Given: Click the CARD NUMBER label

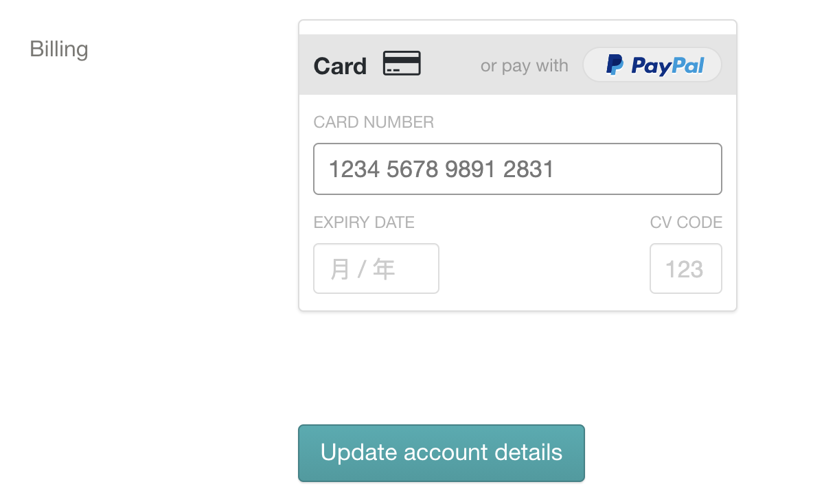Looking at the screenshot, I should click(374, 122).
